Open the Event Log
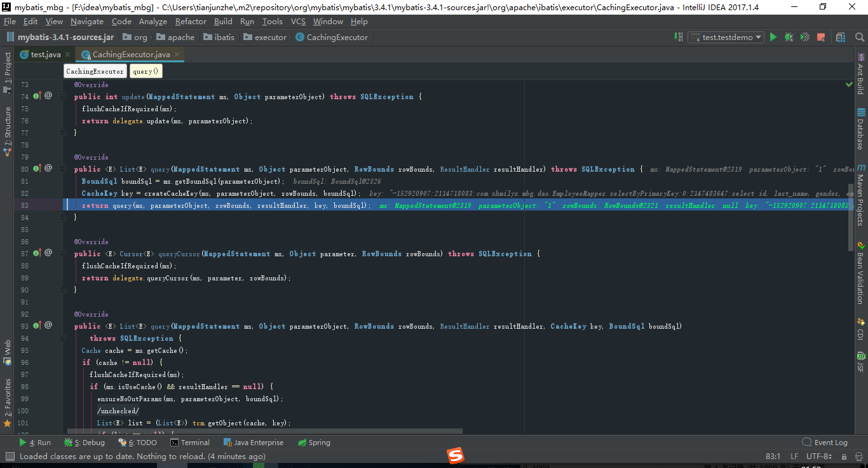Screen dimensions: 868x468 pos(825,442)
